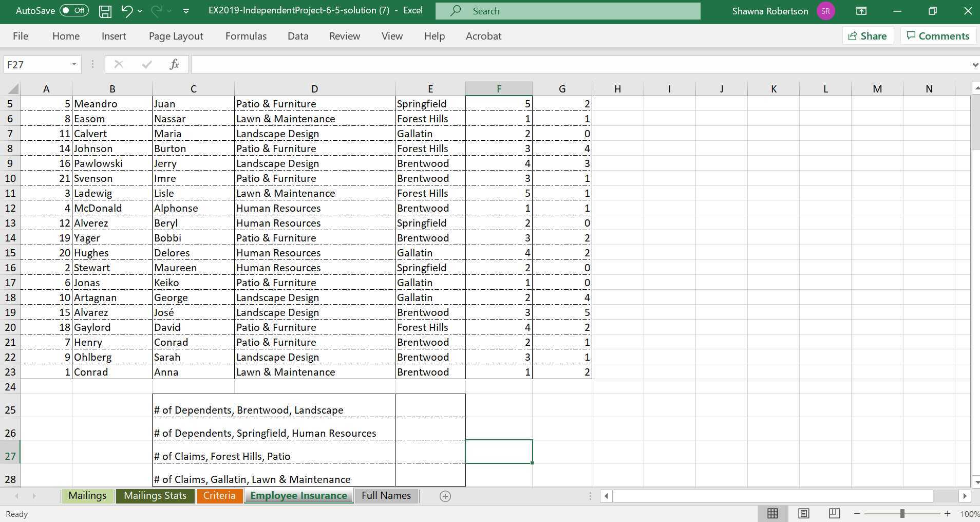
Task: Switch to the Mailings Stats sheet
Action: (155, 496)
